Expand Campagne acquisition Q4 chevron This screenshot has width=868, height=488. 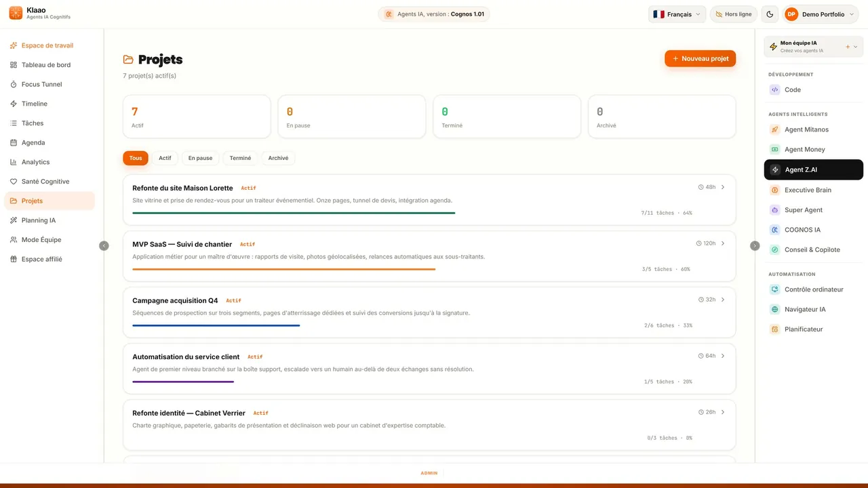click(x=723, y=300)
